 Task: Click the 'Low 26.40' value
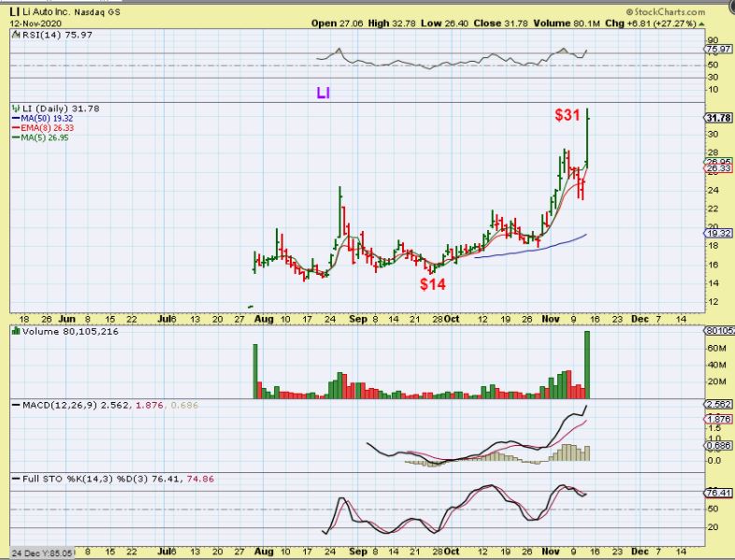click(x=444, y=23)
